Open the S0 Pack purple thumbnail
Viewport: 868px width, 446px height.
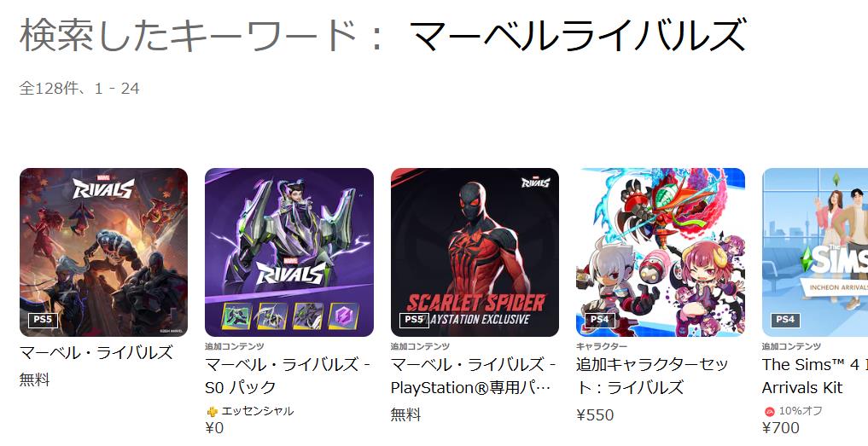pos(289,252)
